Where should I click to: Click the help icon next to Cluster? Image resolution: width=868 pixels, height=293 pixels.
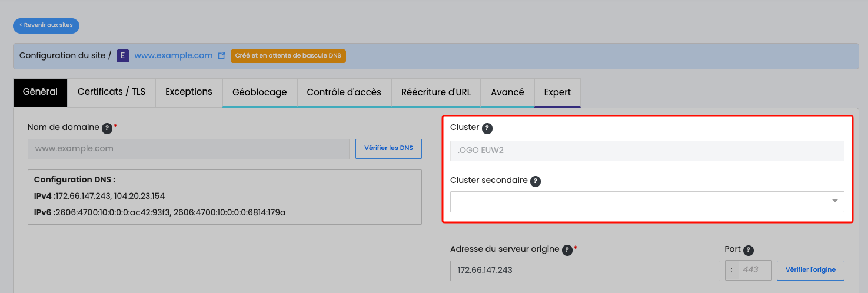pyautogui.click(x=487, y=128)
